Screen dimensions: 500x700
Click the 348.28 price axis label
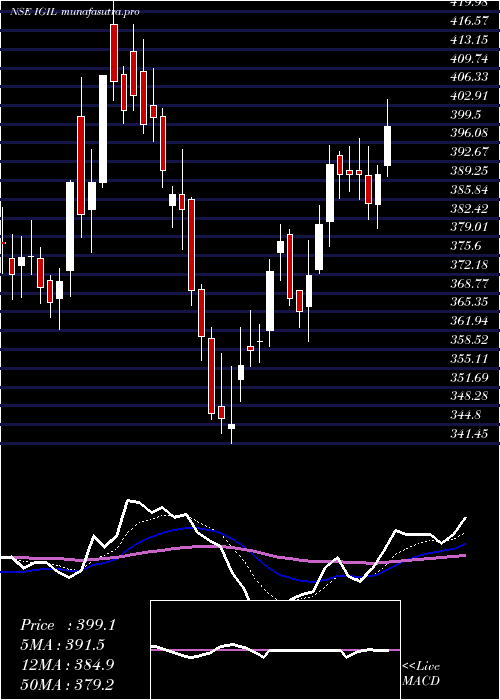471,396
